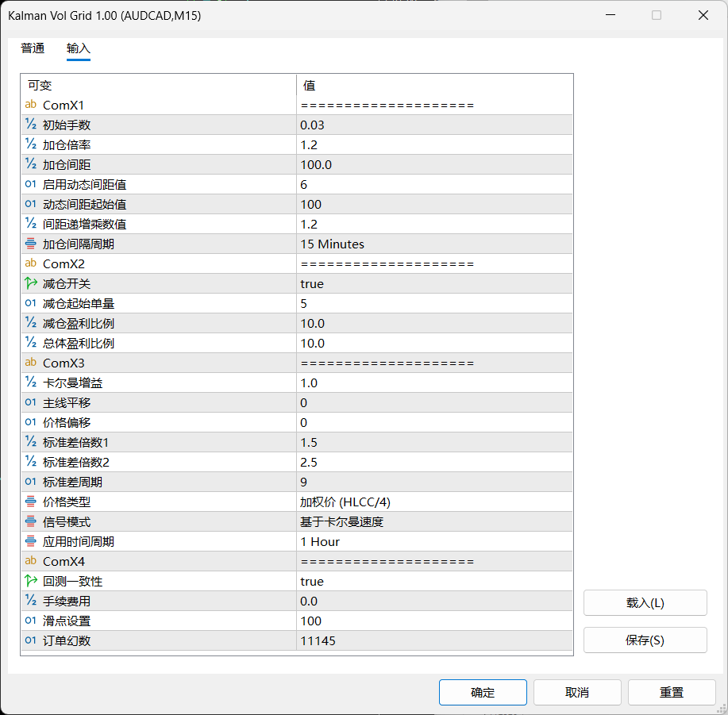The image size is (728, 715).
Task: Edit the 初始手数 value 0.03
Action: 434,125
